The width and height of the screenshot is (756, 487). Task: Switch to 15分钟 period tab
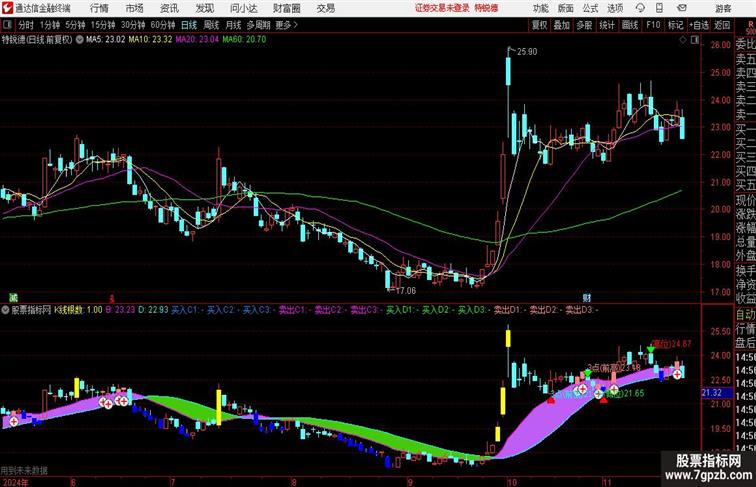(103, 25)
